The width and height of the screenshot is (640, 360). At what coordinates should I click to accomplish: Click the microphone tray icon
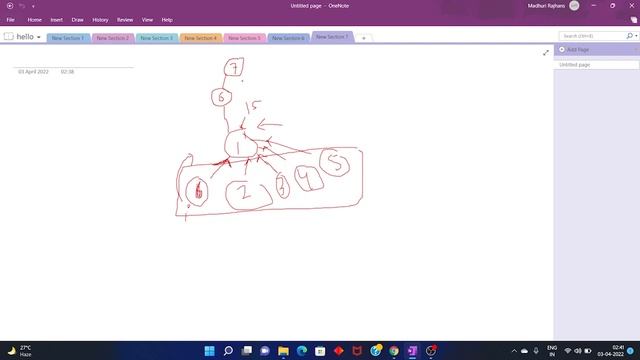(536, 351)
